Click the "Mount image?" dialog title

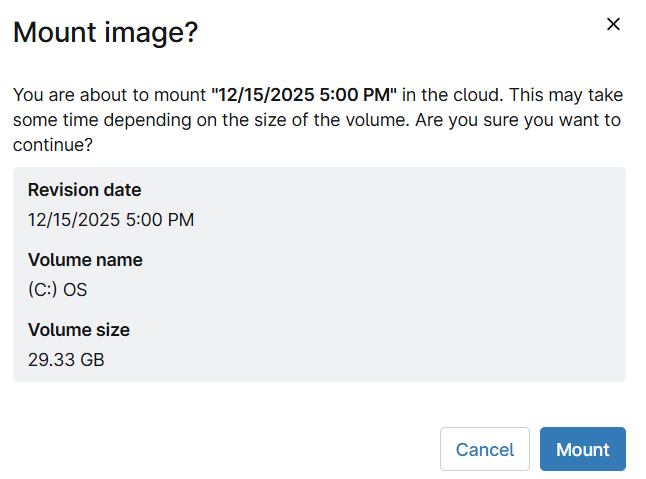105,32
